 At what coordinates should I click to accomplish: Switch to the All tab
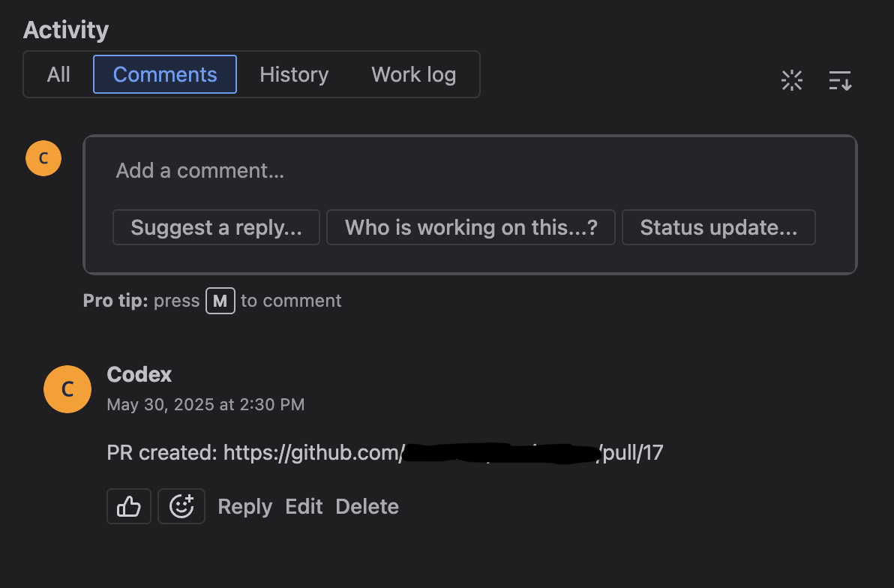[58, 74]
